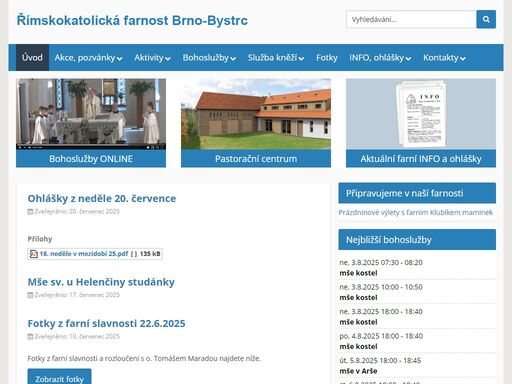Expand the Služba kněží dropdown menu
This screenshot has width=512, height=384.
click(276, 58)
